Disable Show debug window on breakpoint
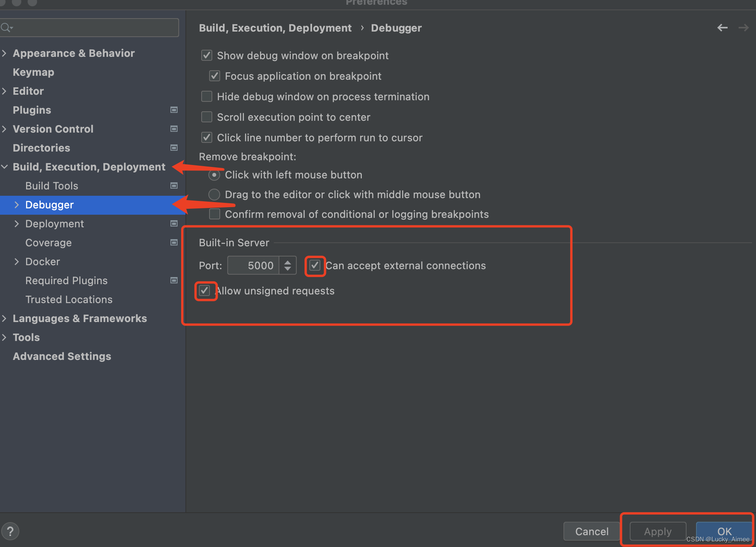 (206, 55)
